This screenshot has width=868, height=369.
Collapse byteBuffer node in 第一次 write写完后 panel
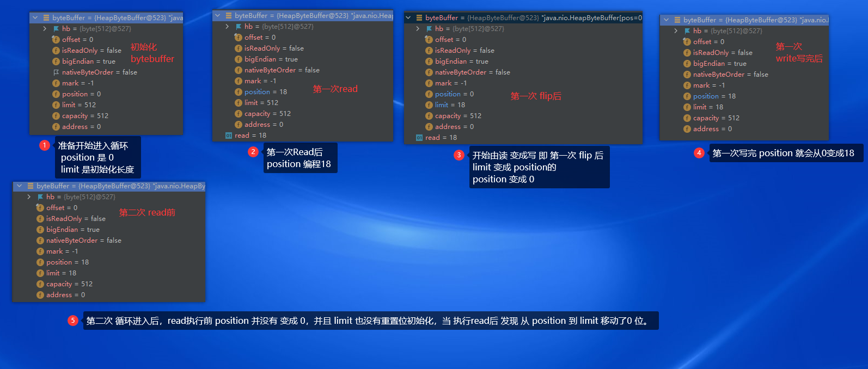[666, 20]
